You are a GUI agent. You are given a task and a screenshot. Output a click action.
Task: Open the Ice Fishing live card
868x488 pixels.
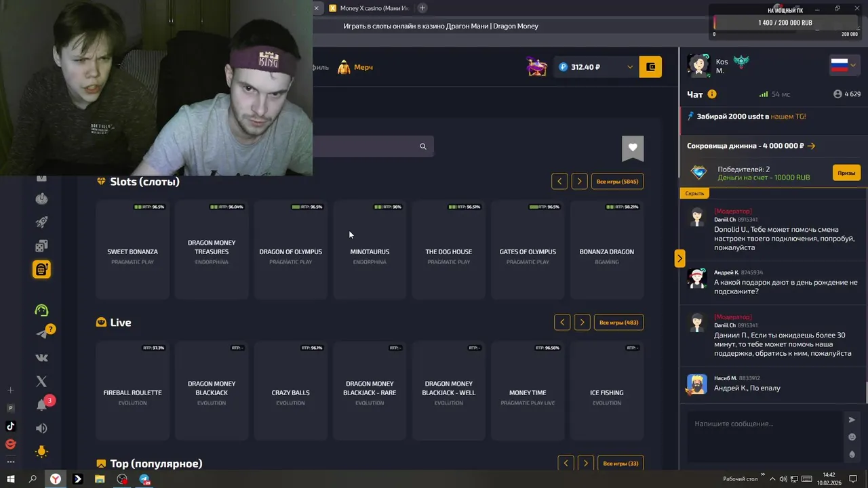pyautogui.click(x=607, y=391)
